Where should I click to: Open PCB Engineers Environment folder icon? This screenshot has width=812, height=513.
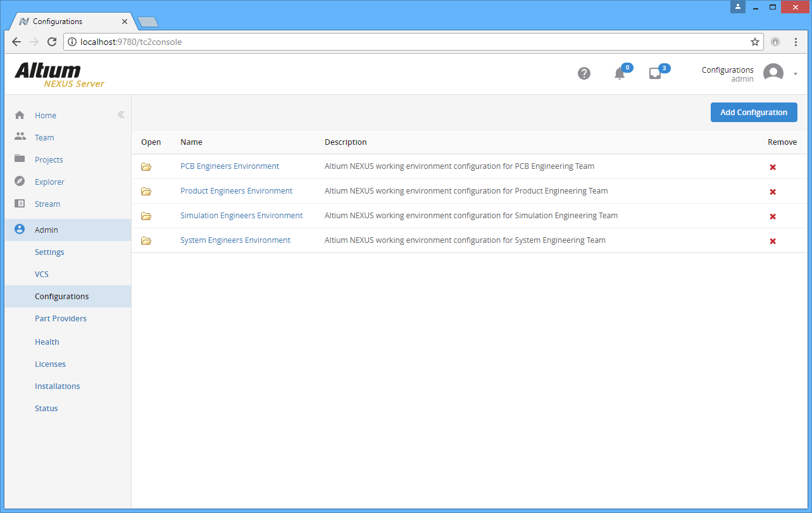[x=146, y=167]
